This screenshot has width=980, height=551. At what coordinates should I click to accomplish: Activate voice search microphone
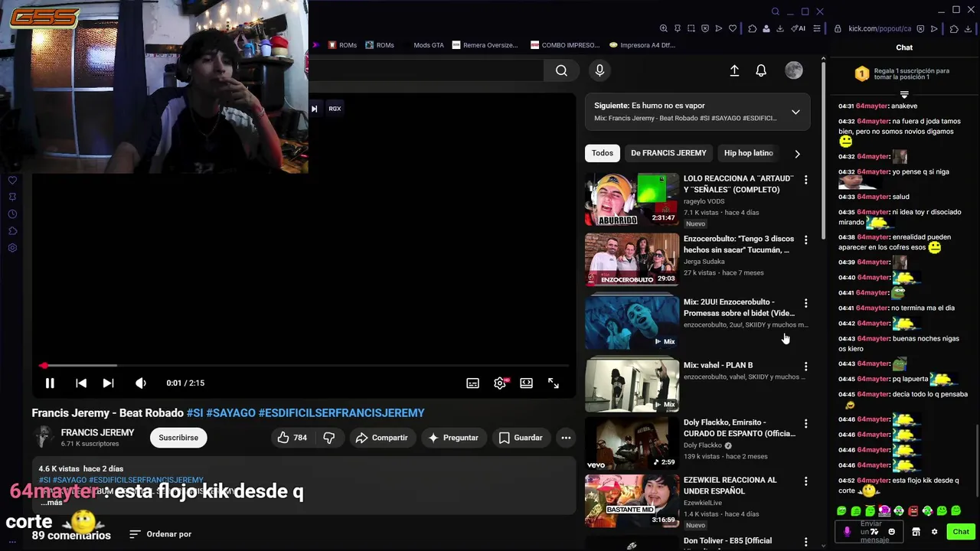click(x=599, y=70)
